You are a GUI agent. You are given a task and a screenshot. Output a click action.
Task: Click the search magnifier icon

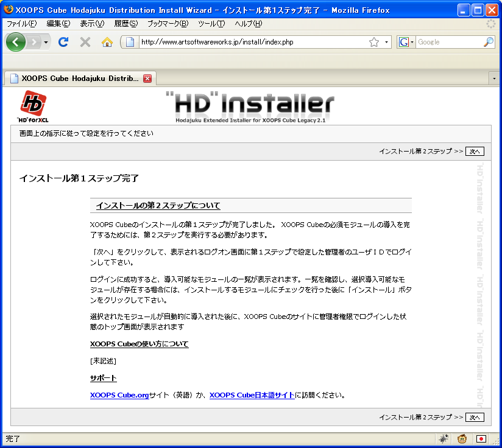488,42
